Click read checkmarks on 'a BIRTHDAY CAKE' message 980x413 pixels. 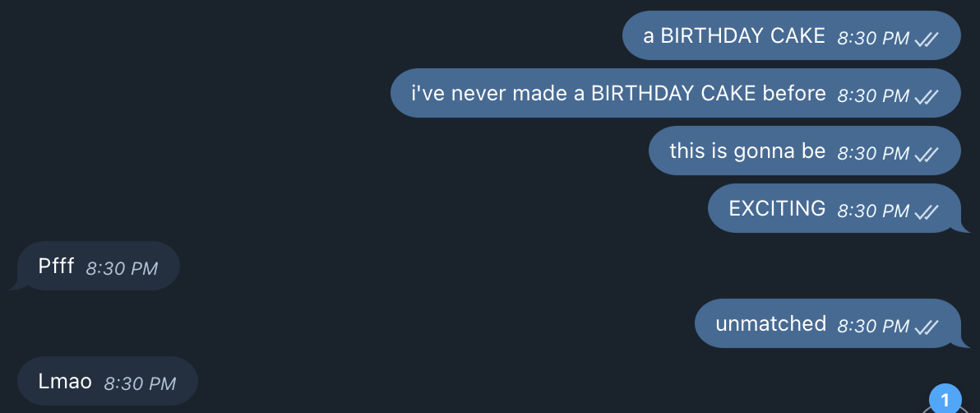tap(927, 39)
